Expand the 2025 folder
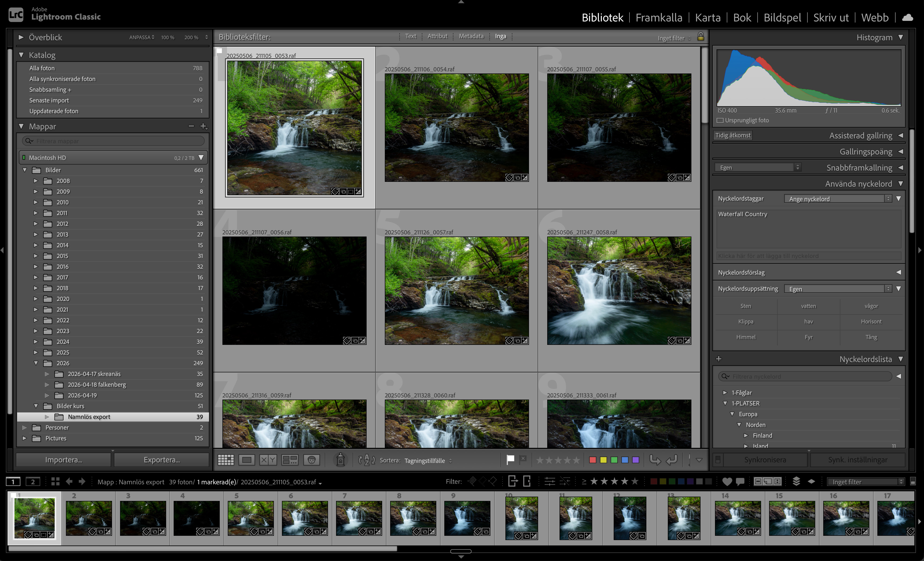Screen dimensions: 924x561 (x=36, y=352)
